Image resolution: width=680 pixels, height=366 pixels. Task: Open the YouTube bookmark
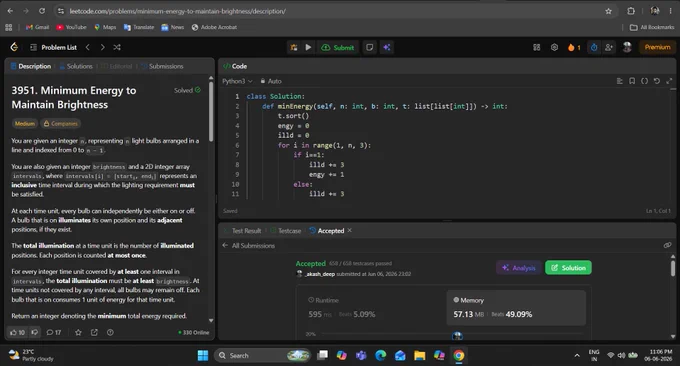point(72,27)
